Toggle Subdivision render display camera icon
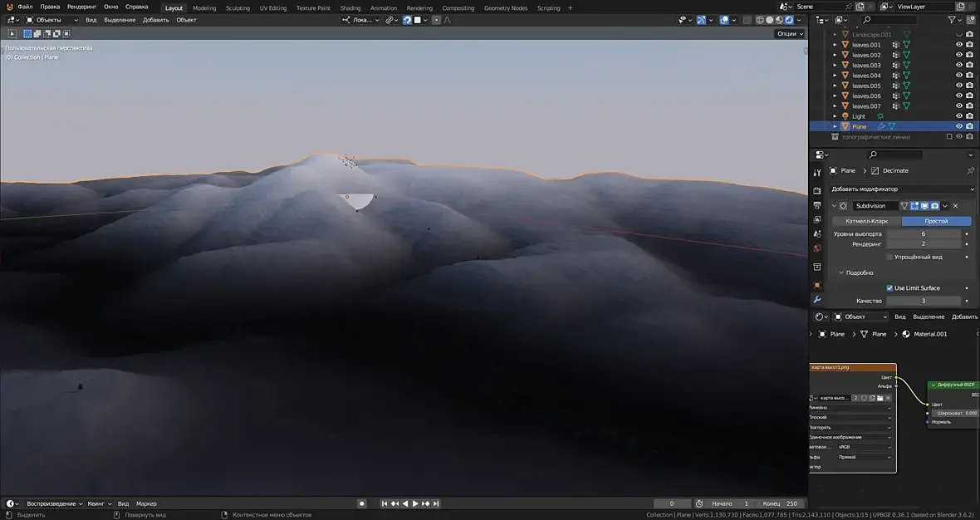This screenshot has height=520, width=980. coord(935,206)
